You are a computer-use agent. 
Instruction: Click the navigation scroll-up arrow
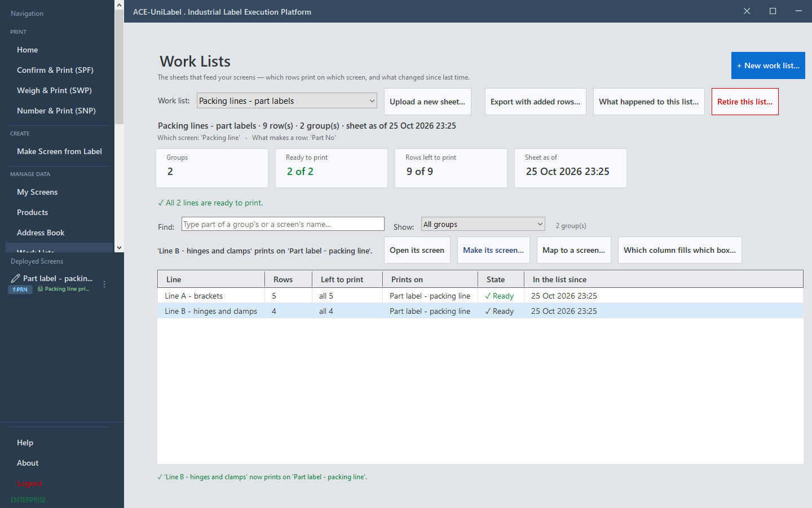click(x=119, y=5)
